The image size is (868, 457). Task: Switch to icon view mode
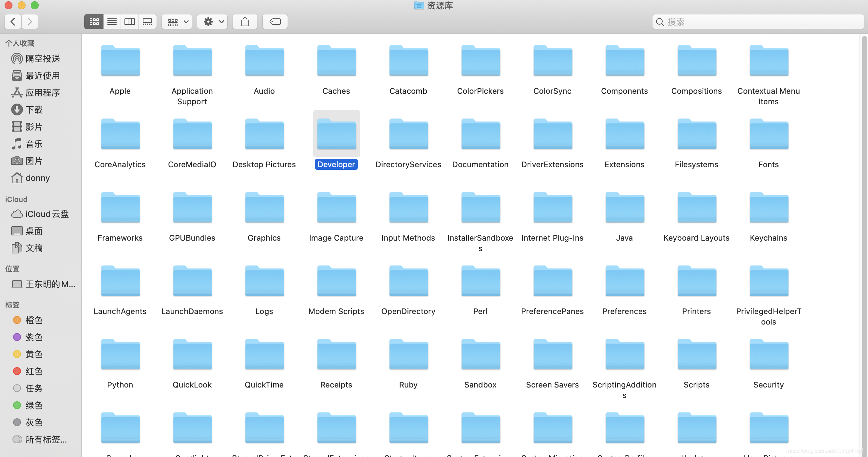(94, 22)
